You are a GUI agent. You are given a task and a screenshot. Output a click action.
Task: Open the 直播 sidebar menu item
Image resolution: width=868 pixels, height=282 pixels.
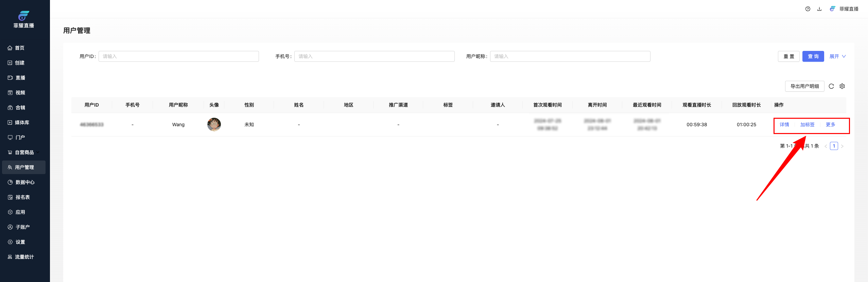(20, 78)
